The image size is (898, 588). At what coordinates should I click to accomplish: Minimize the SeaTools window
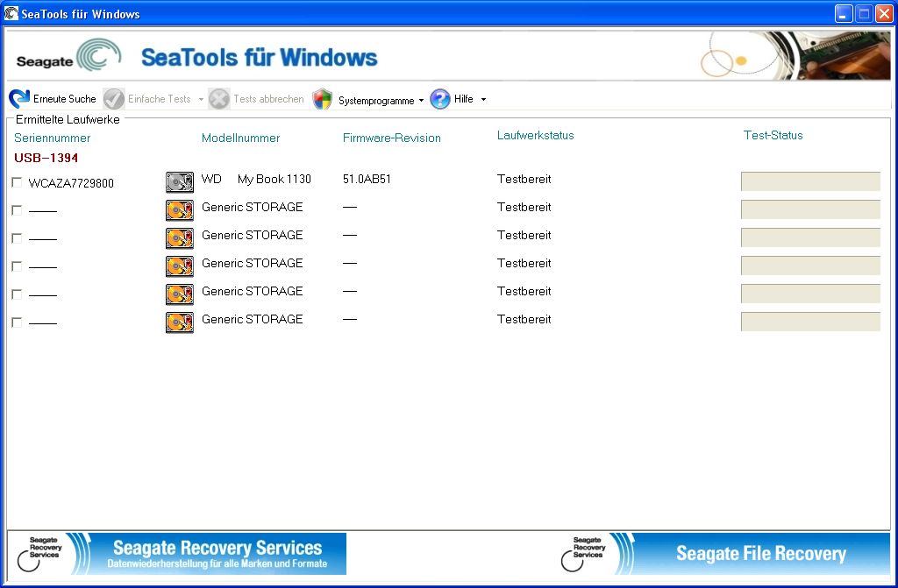pyautogui.click(x=843, y=13)
